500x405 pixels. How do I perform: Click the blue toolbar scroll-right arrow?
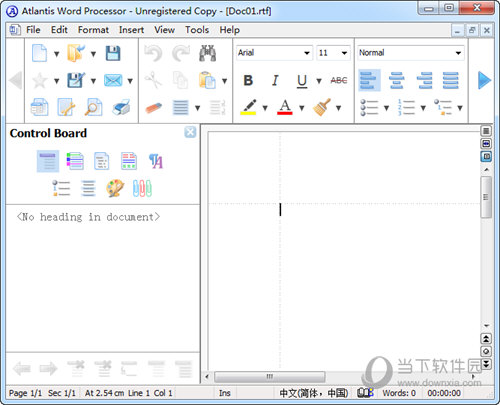click(x=484, y=80)
